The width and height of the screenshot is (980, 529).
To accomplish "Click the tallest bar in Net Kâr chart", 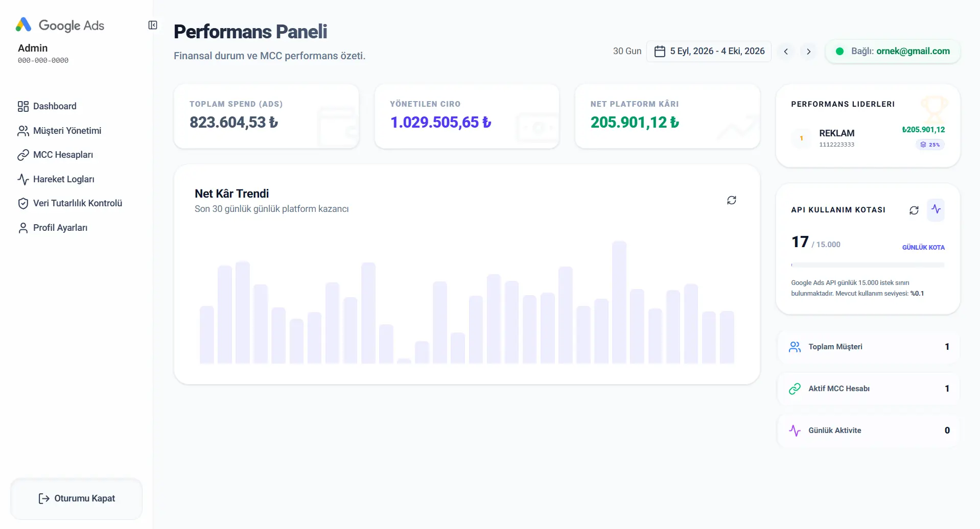I will pyautogui.click(x=619, y=302).
